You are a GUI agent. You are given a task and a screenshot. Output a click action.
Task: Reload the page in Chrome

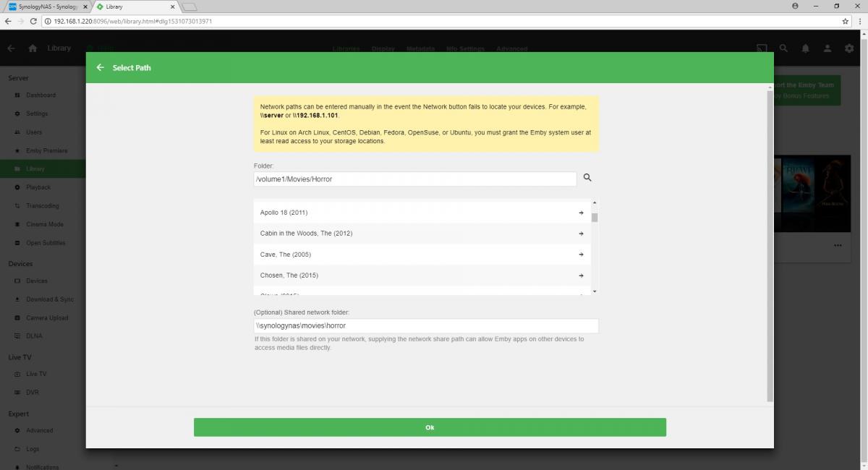tap(33, 21)
